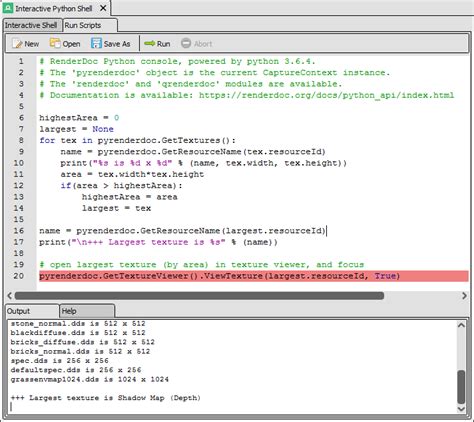Open the Help tab
This screenshot has height=422, width=474.
pos(87,311)
